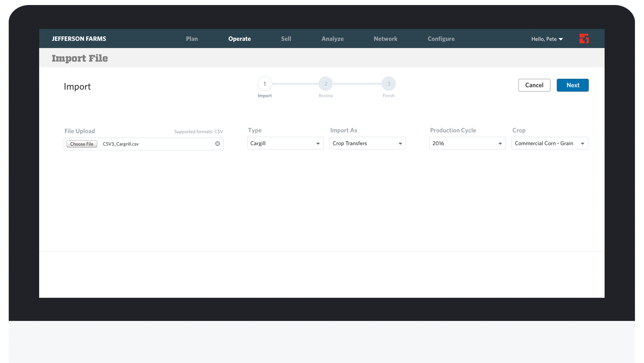Open the Production Cycle 2016 dropdown
The width and height of the screenshot is (644, 363).
click(x=467, y=143)
